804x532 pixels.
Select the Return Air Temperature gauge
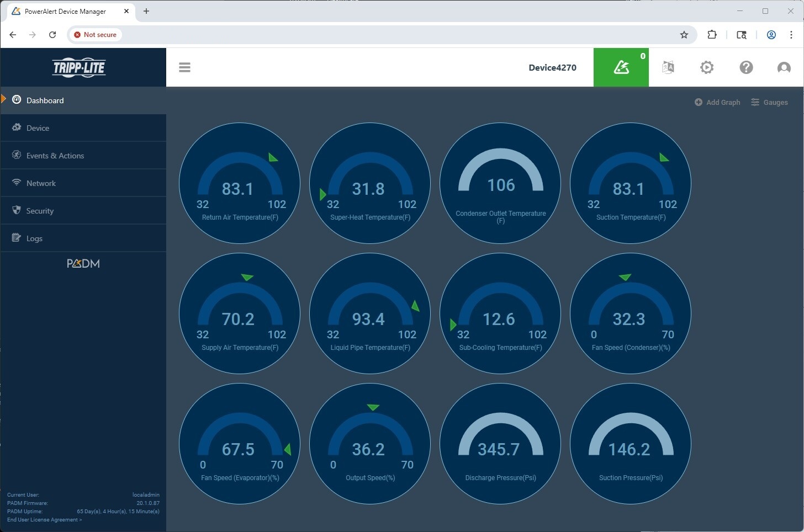(240, 183)
